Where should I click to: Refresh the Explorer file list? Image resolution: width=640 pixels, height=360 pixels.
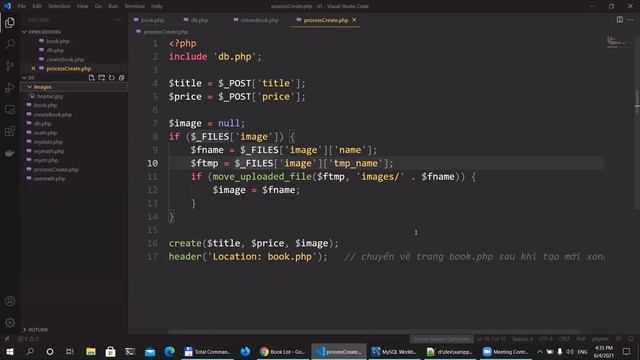coord(111,78)
